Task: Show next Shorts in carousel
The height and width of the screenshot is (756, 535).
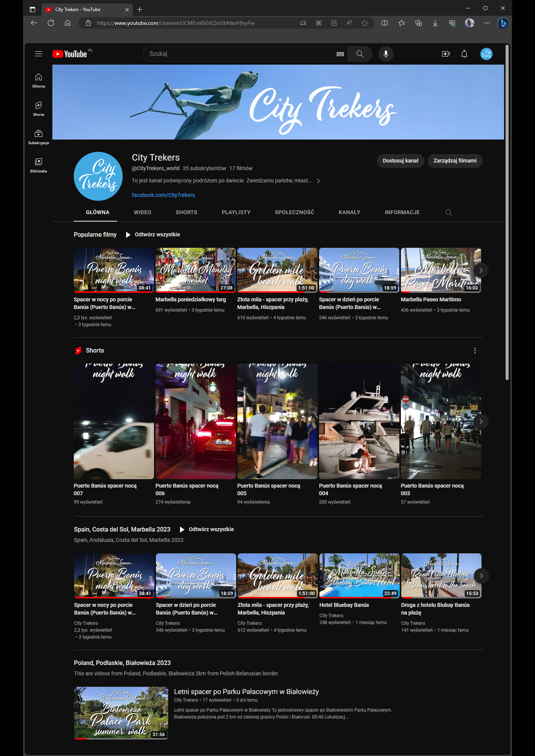Action: pyautogui.click(x=481, y=421)
